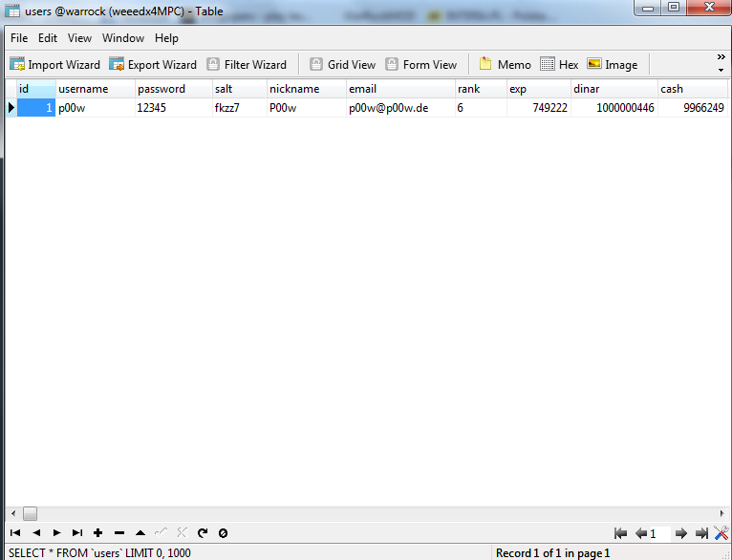Maximize the Table window

[674, 7]
